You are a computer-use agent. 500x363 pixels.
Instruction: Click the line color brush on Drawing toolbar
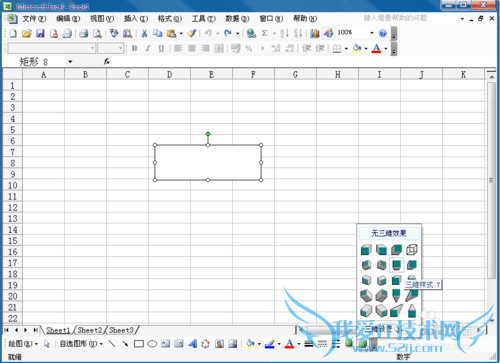pyautogui.click(x=269, y=343)
